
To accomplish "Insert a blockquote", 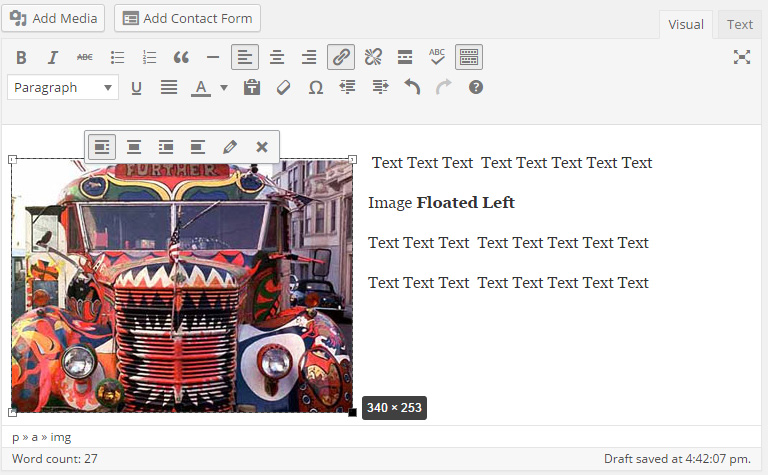I will 181,57.
